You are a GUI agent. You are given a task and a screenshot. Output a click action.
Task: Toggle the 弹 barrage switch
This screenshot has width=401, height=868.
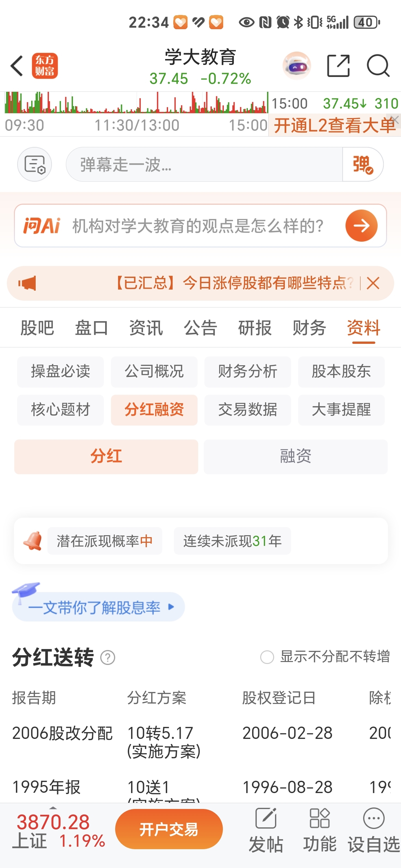363,164
